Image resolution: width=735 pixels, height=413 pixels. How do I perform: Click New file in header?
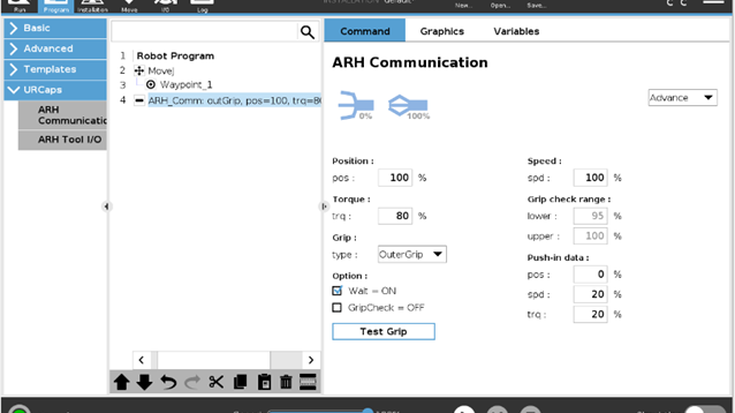(464, 5)
